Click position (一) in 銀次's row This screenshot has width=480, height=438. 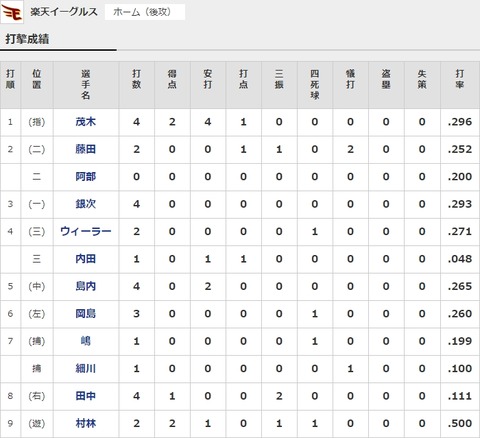[x=37, y=204]
